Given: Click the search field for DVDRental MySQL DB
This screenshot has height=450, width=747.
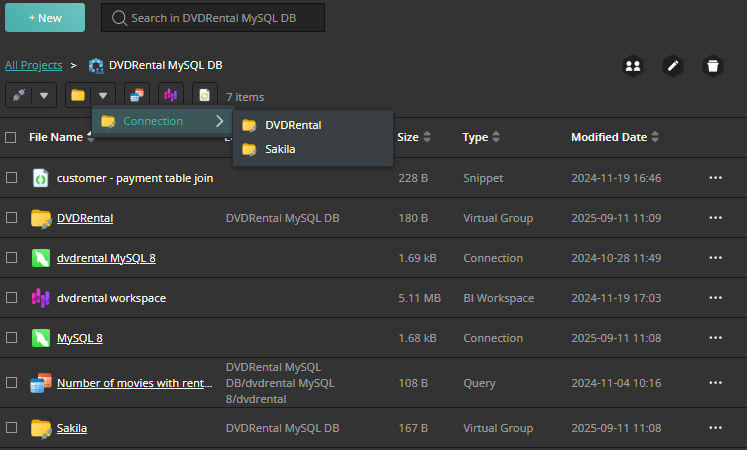Looking at the screenshot, I should 212,18.
